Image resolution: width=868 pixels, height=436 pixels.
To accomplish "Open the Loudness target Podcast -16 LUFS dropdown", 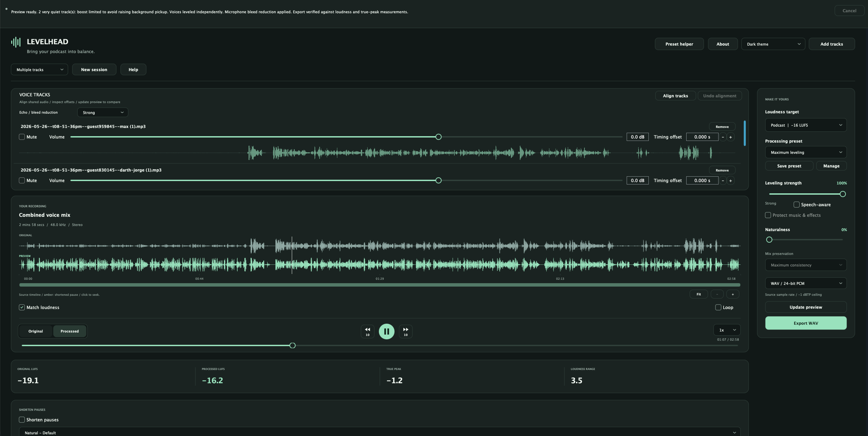I will [x=806, y=125].
